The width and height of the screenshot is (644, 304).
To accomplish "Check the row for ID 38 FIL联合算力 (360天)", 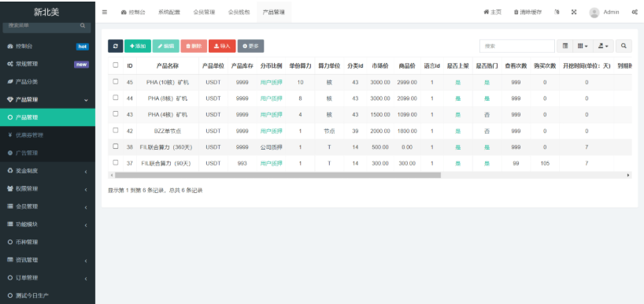I will (116, 146).
